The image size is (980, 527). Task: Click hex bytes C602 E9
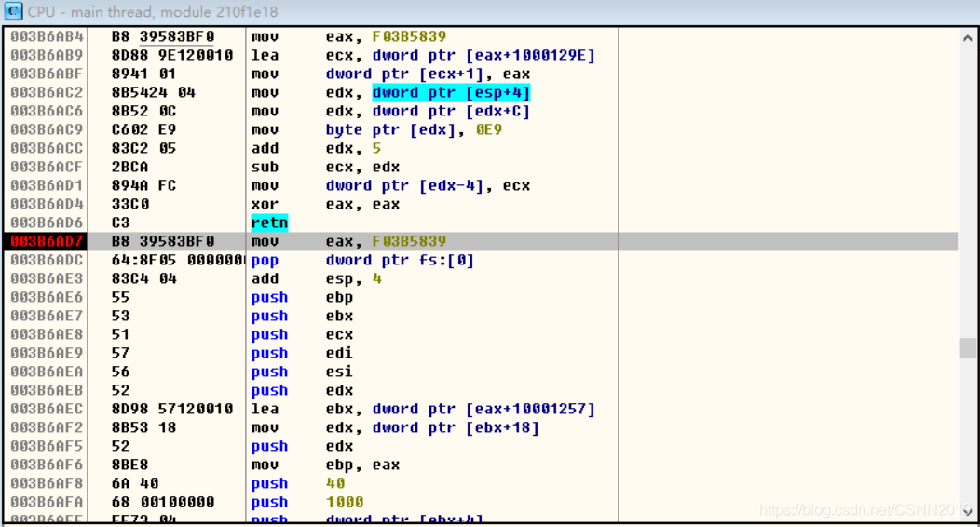coord(143,129)
